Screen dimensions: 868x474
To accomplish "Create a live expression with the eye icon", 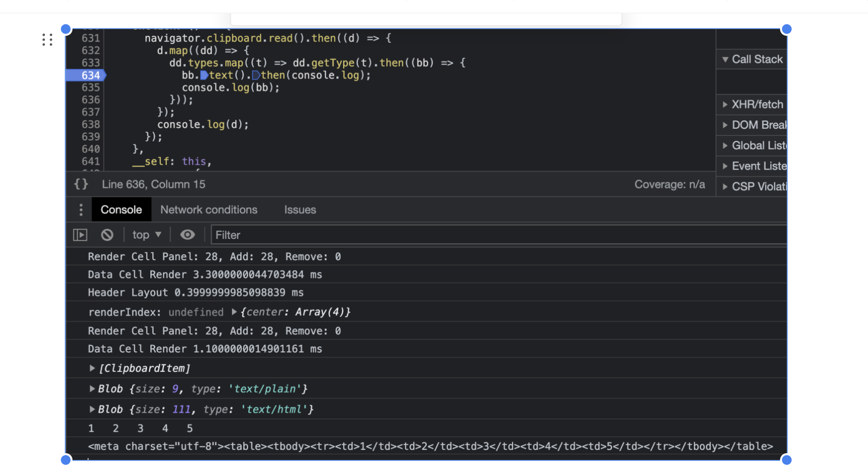I will (x=188, y=235).
